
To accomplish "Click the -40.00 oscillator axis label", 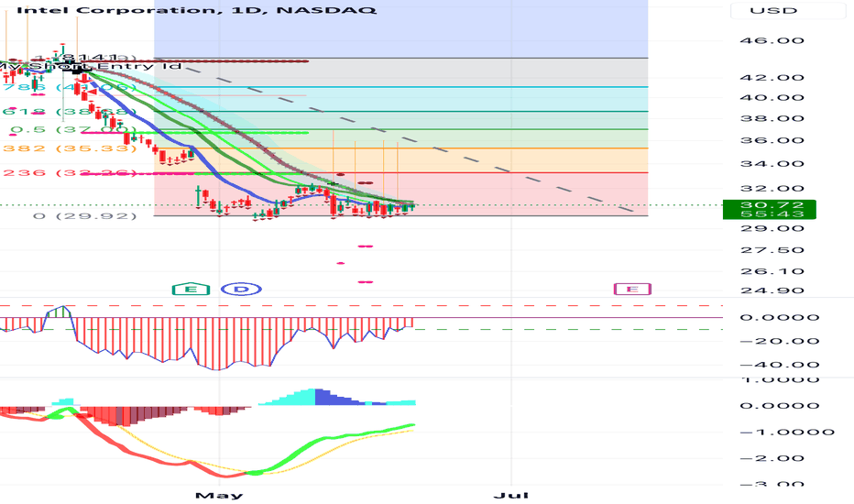I will (x=780, y=365).
